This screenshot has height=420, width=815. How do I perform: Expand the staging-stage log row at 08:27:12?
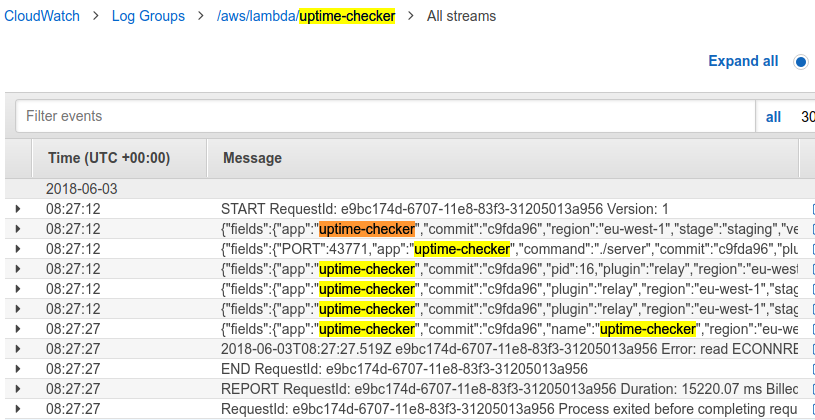pos(18,229)
